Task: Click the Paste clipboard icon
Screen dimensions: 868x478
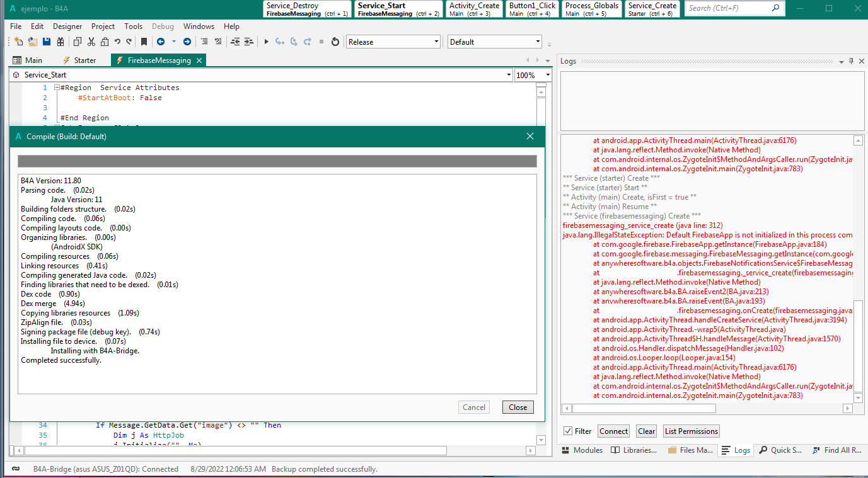Action: pos(104,42)
